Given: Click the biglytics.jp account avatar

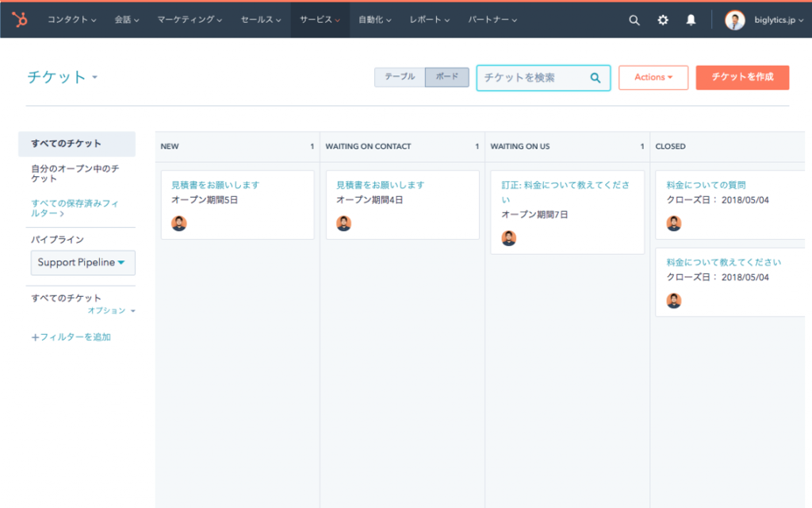Looking at the screenshot, I should coord(734,20).
